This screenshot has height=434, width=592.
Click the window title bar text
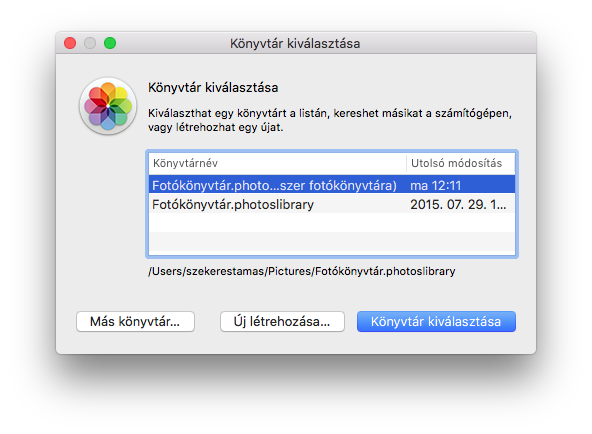pyautogui.click(x=295, y=43)
